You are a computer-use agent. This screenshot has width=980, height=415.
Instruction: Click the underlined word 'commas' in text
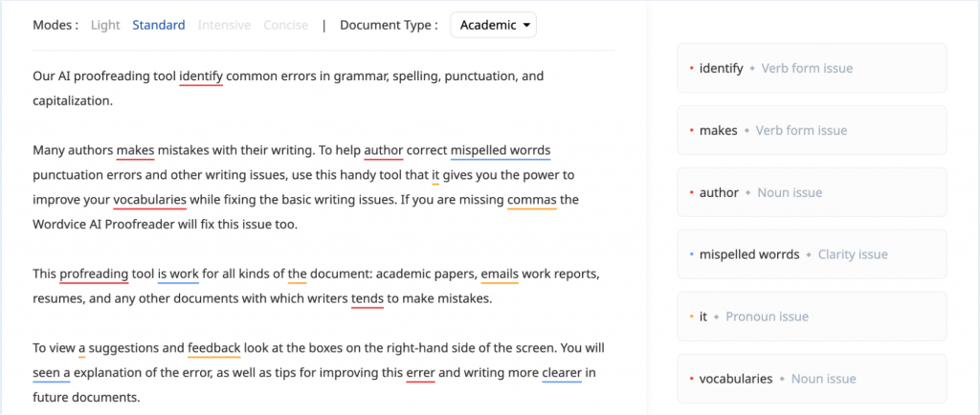[531, 200]
